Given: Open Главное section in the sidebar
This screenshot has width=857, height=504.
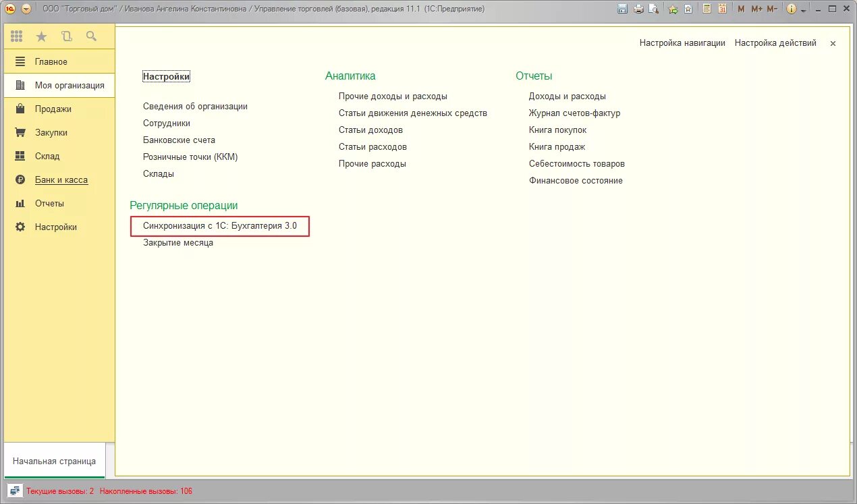Looking at the screenshot, I should click(x=59, y=61).
